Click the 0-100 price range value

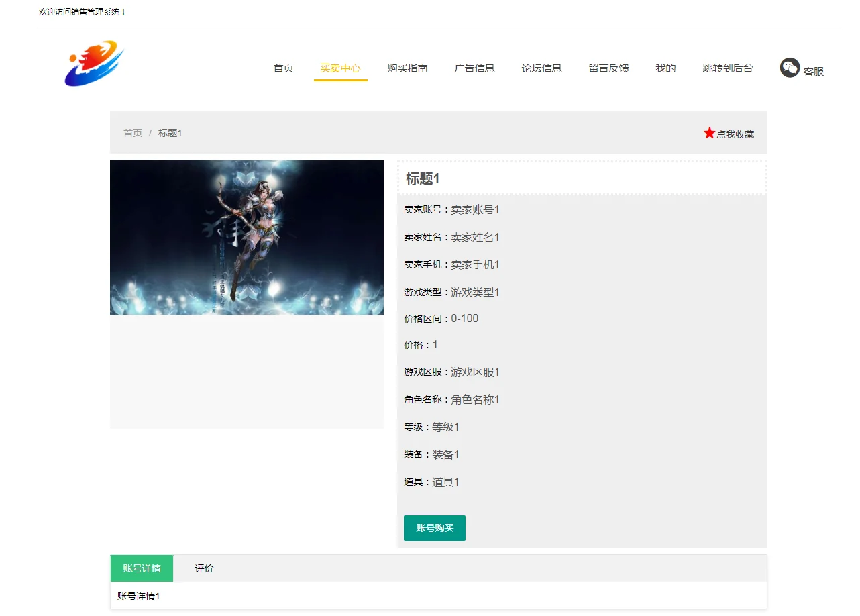tap(465, 319)
